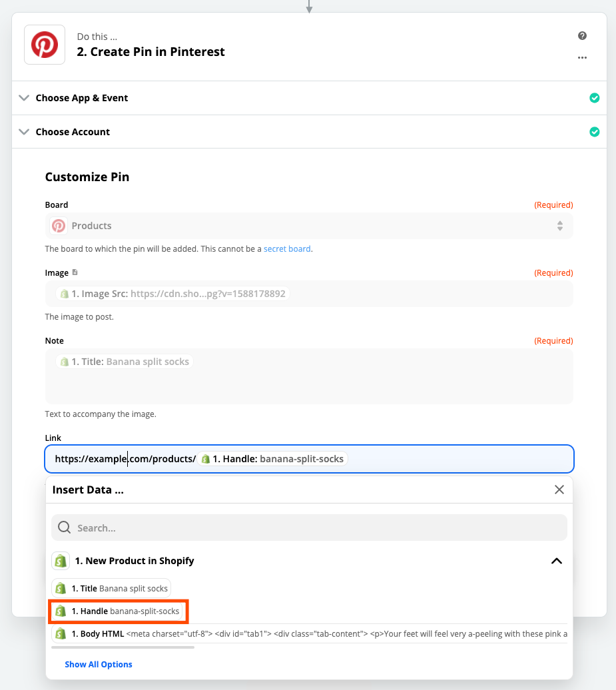This screenshot has width=616, height=690.
Task: Open the three-dot more options menu
Action: pyautogui.click(x=582, y=58)
